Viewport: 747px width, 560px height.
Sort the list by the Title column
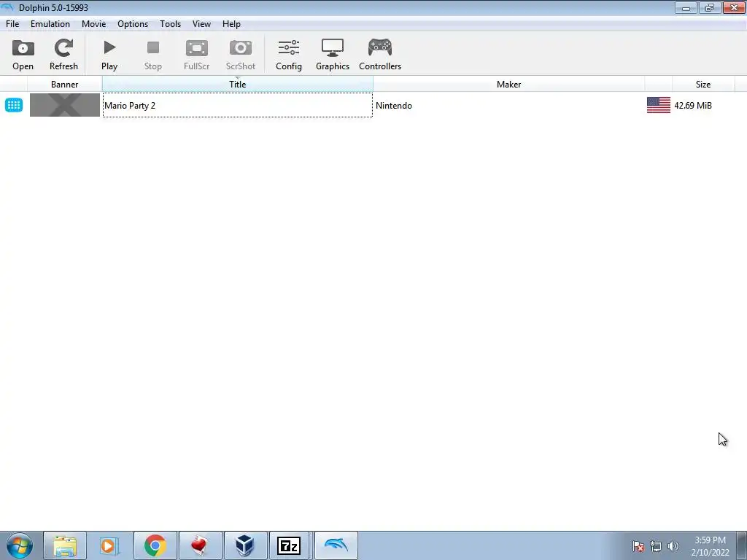[x=237, y=85]
